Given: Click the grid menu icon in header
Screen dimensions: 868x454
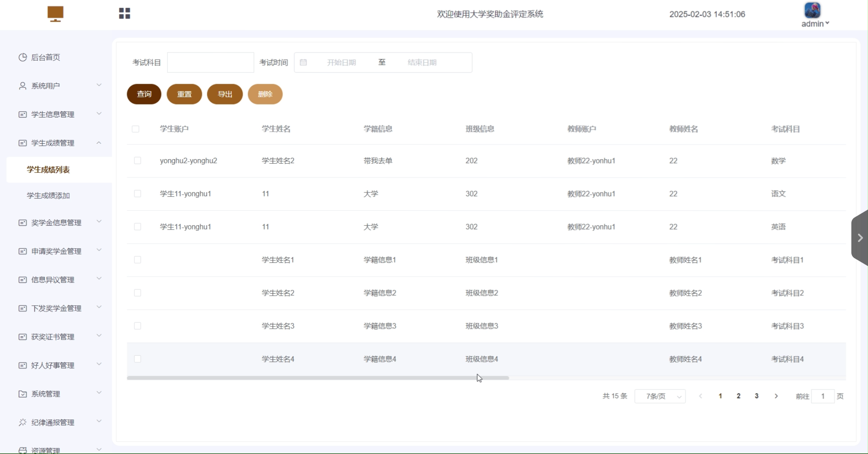Looking at the screenshot, I should [x=124, y=13].
